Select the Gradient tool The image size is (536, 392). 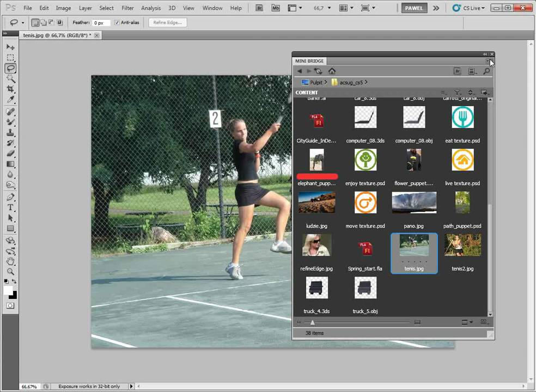(x=10, y=164)
